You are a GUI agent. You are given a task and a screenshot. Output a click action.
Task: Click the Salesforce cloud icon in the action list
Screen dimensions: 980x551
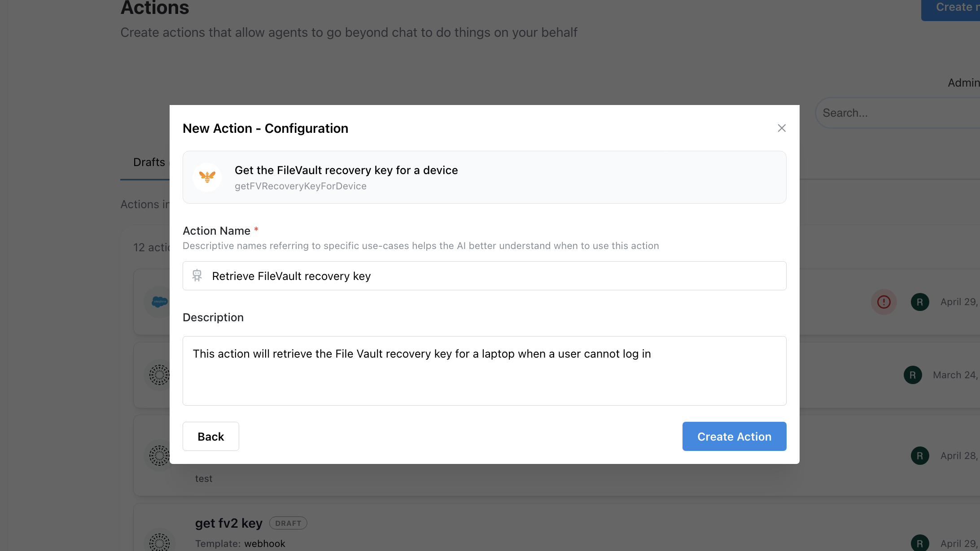(159, 302)
